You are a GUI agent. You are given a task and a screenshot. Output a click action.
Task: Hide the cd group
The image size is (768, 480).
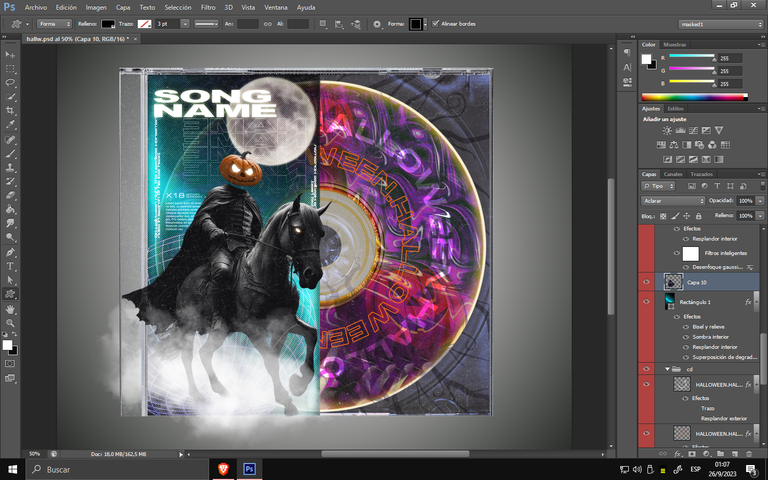(646, 369)
